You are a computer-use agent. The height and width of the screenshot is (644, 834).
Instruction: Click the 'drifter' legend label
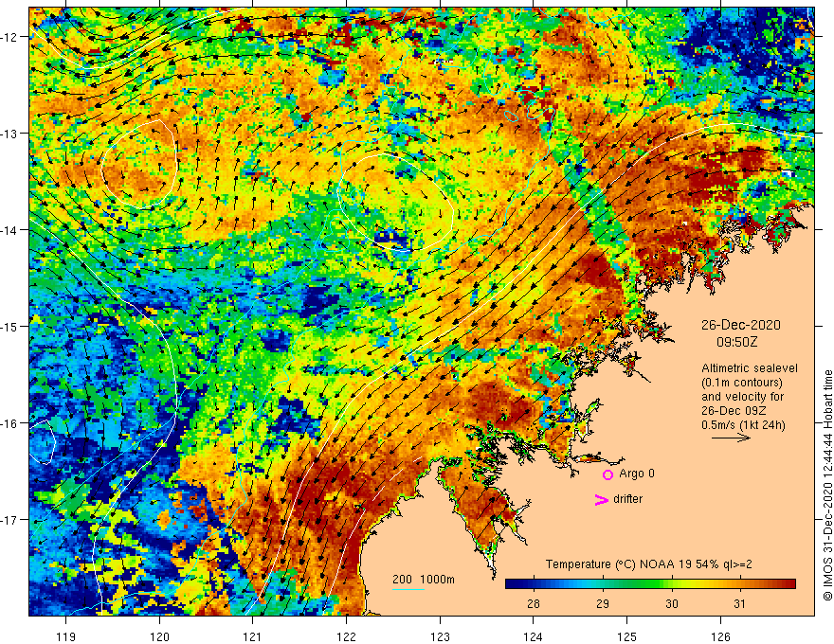[x=627, y=499]
